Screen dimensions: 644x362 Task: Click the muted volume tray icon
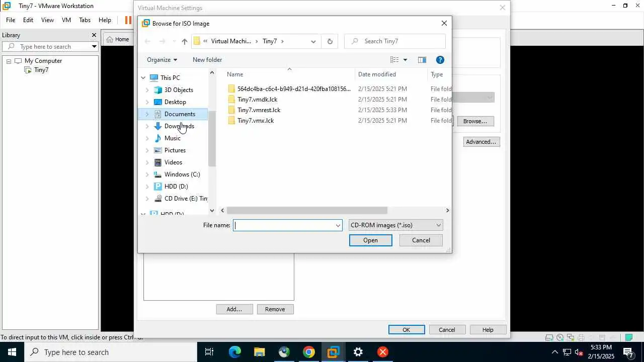[579, 352]
